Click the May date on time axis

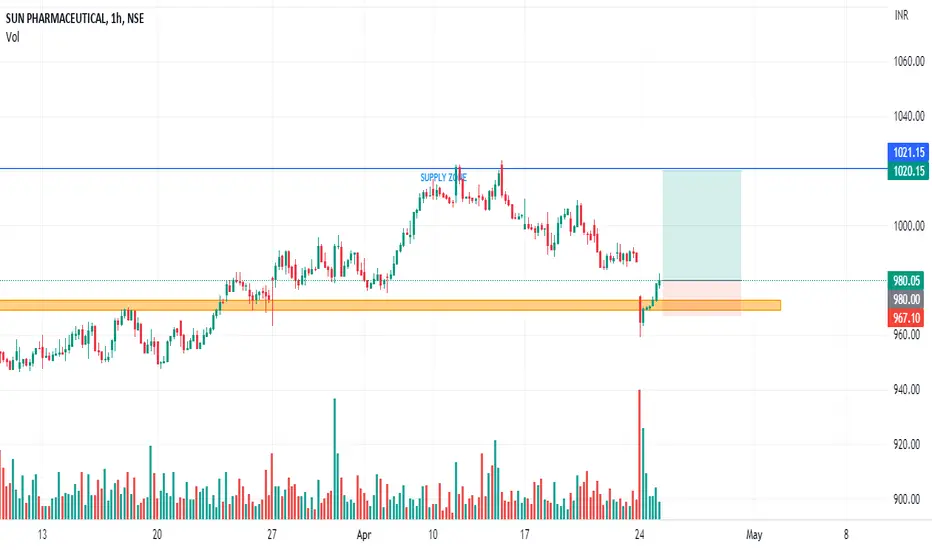coord(755,533)
